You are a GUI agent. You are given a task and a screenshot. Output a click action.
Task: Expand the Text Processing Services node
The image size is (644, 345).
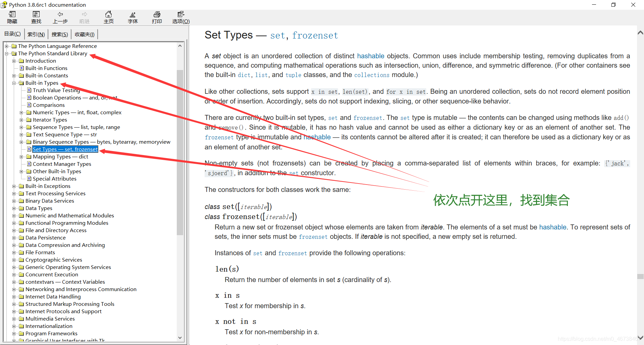tap(14, 193)
